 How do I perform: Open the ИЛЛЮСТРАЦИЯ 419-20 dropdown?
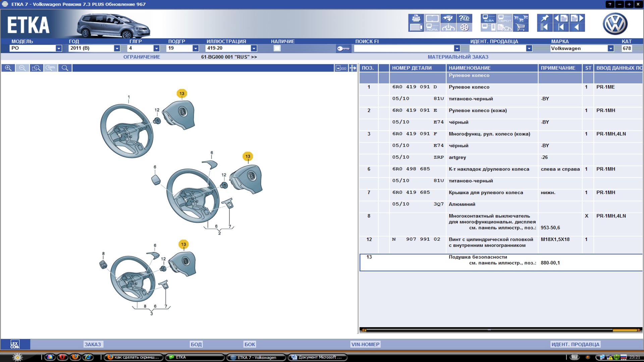[254, 48]
